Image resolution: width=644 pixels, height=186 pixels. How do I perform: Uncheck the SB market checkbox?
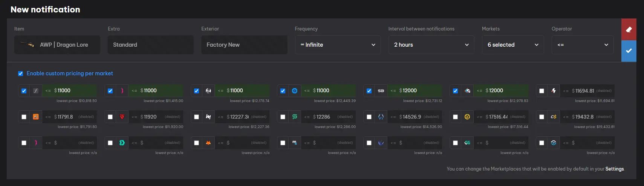tap(369, 91)
